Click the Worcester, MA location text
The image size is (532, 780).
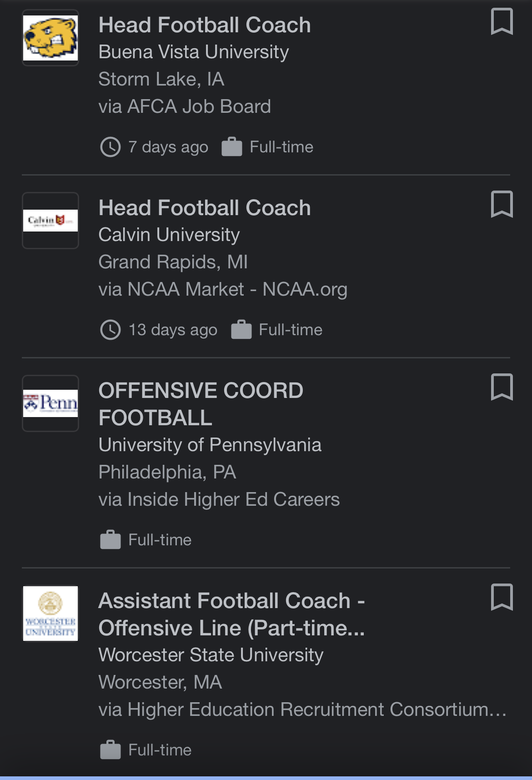[x=161, y=682]
